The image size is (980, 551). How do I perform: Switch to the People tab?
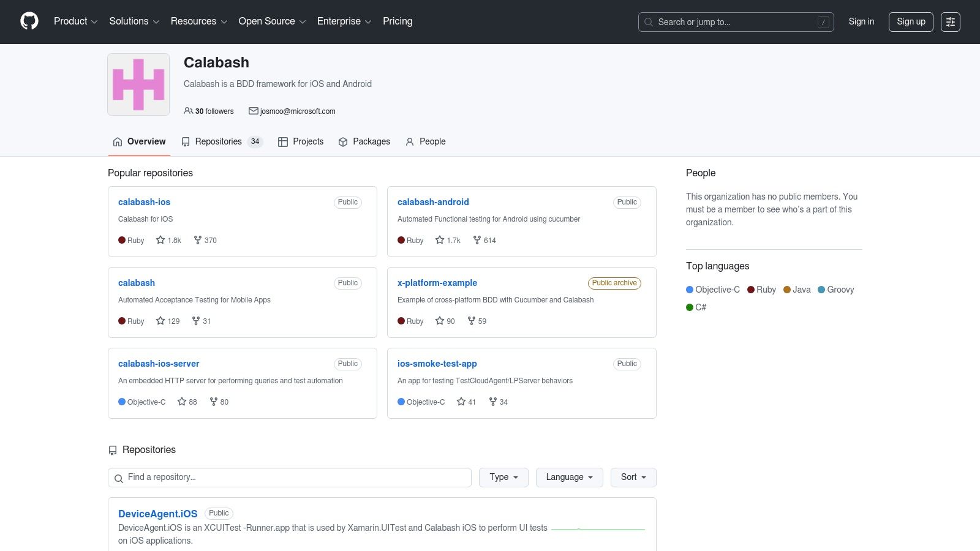pyautogui.click(x=425, y=141)
